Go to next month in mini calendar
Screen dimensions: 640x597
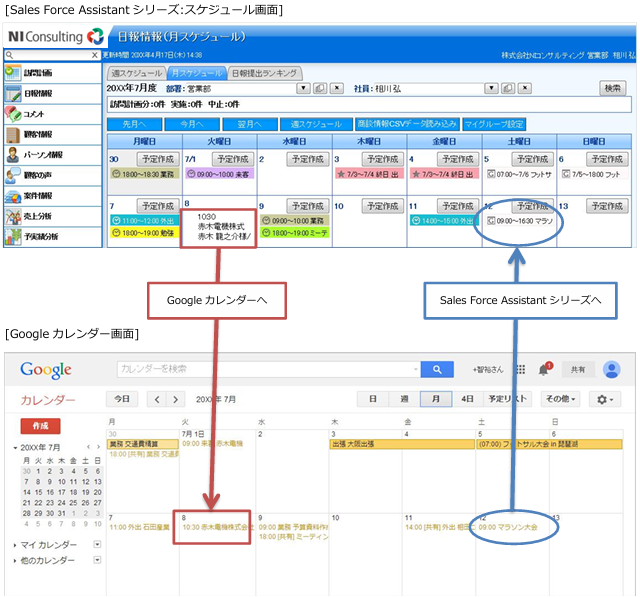[x=98, y=447]
